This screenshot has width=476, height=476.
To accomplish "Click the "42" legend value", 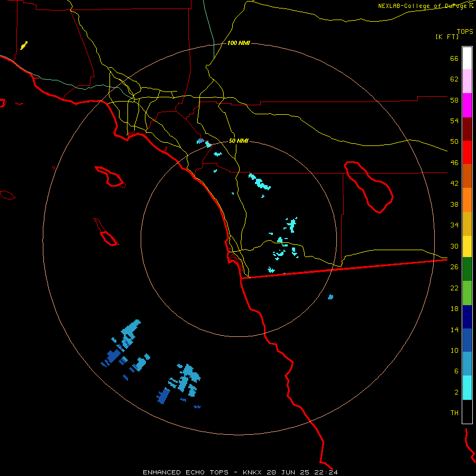I will pos(454,184).
